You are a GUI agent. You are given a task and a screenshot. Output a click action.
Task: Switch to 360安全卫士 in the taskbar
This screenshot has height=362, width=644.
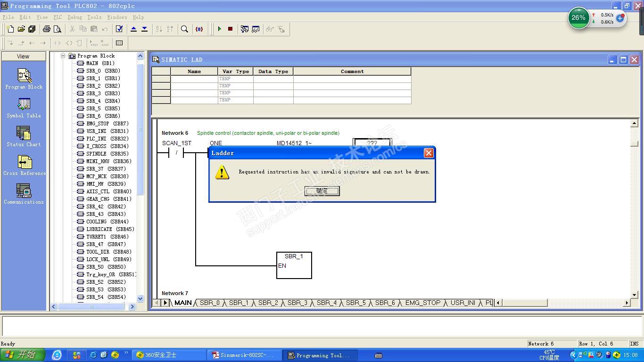169,355
